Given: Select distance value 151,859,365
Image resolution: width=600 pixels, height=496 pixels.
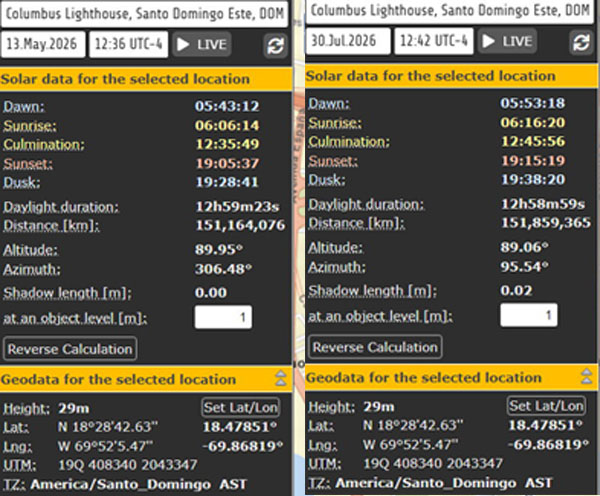Looking at the screenshot, I should pos(546,223).
